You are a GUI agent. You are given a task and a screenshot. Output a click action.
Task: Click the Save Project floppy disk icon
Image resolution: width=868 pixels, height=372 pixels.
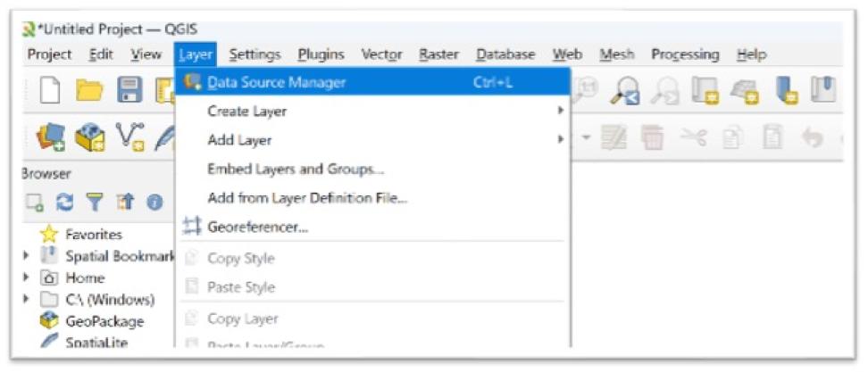tap(130, 91)
